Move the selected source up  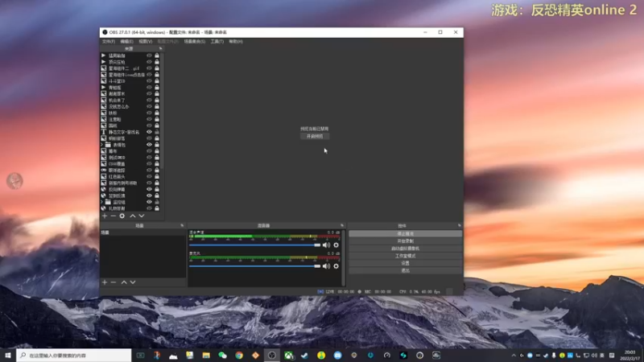133,216
